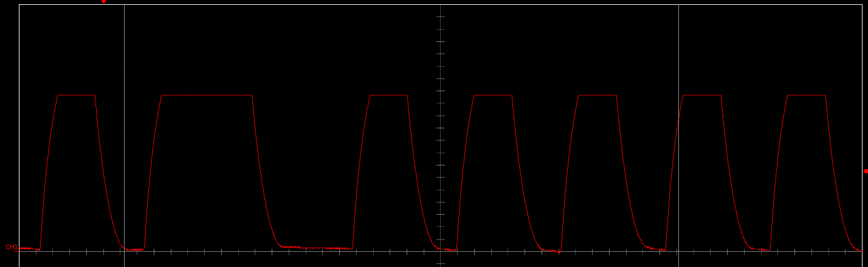The width and height of the screenshot is (868, 267).
Task: Select the red trigger level marker on right edge
Action: point(866,172)
